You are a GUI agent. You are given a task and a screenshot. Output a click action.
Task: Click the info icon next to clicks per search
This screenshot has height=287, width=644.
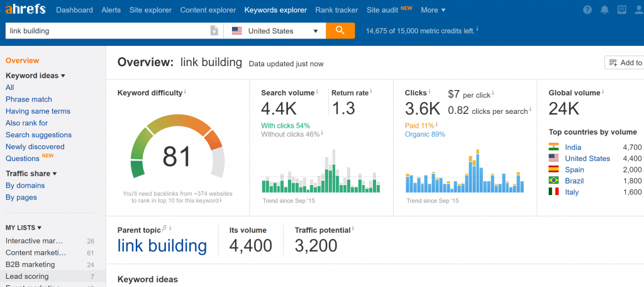(x=530, y=110)
